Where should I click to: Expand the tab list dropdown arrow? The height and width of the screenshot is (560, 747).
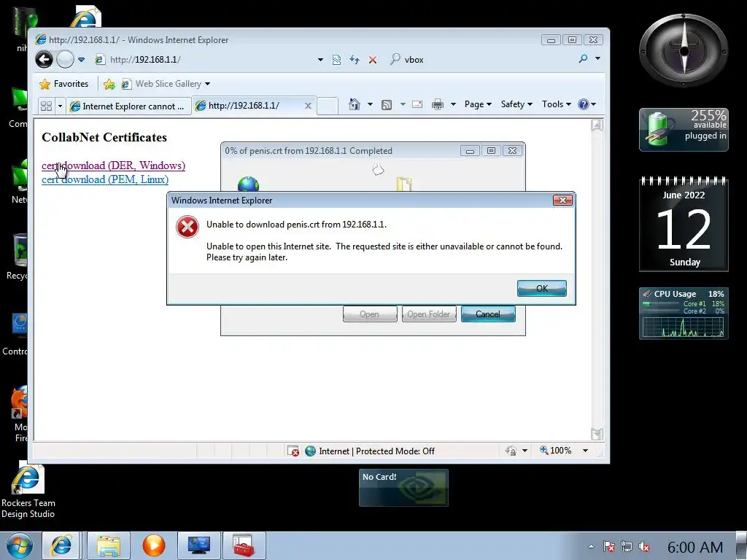(x=60, y=106)
